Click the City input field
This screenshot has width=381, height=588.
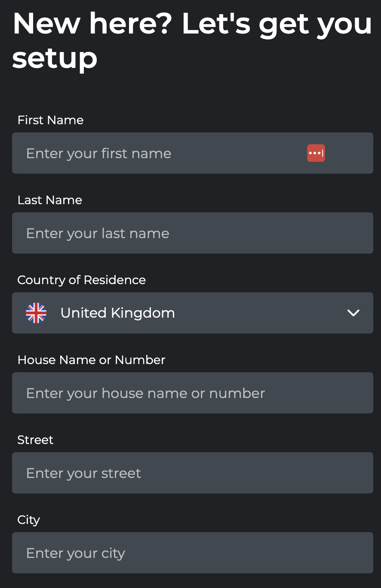pos(193,553)
